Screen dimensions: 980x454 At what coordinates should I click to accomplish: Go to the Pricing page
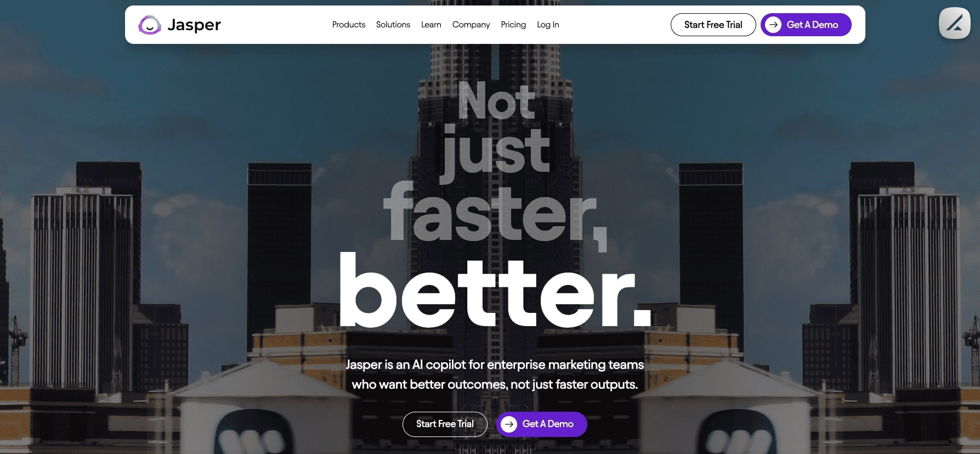(x=513, y=25)
